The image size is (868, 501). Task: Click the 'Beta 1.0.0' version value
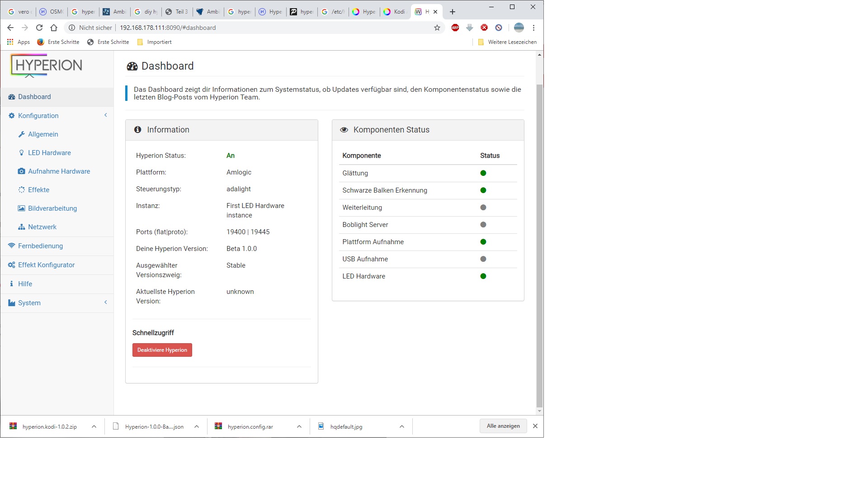(x=241, y=249)
